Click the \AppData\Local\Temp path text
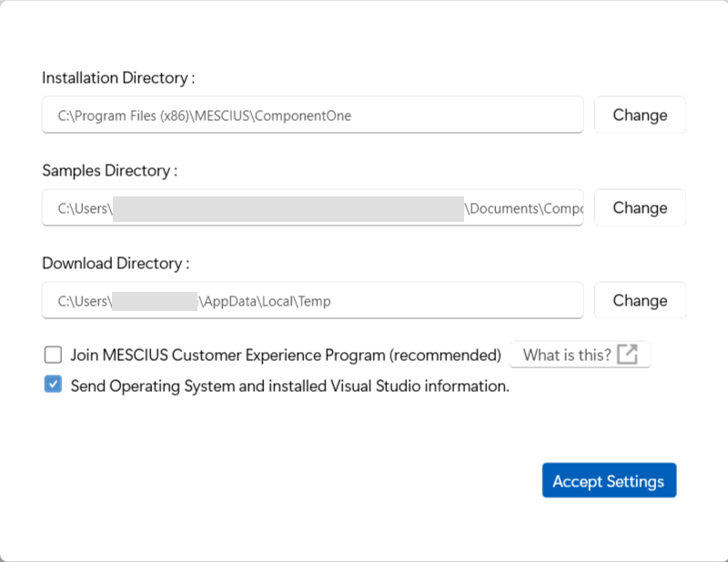This screenshot has height=562, width=728. 265,301
